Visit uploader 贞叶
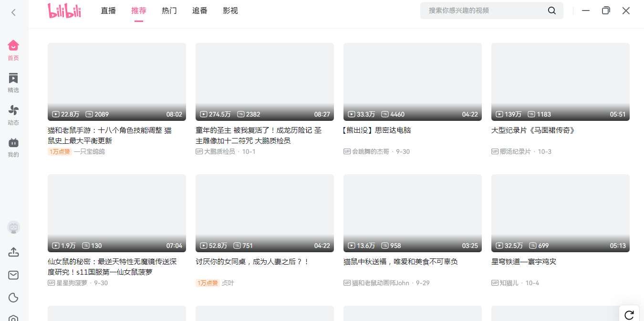The width and height of the screenshot is (644, 321). click(x=228, y=283)
